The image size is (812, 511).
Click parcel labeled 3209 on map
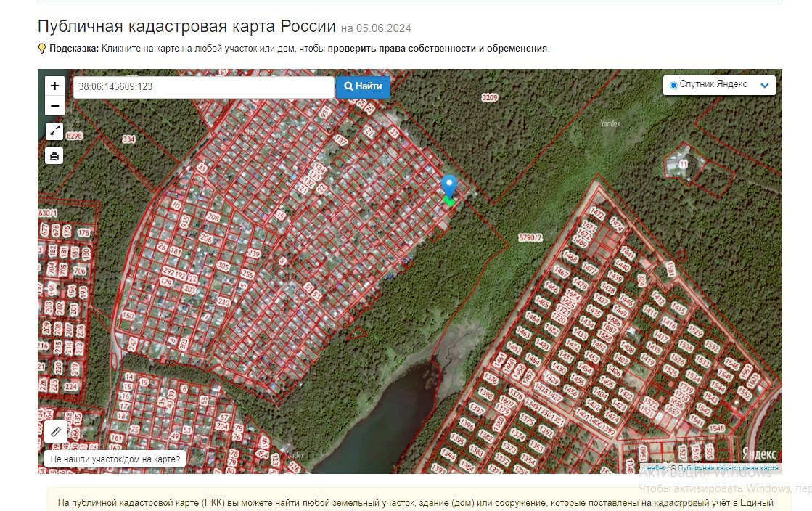[x=489, y=97]
